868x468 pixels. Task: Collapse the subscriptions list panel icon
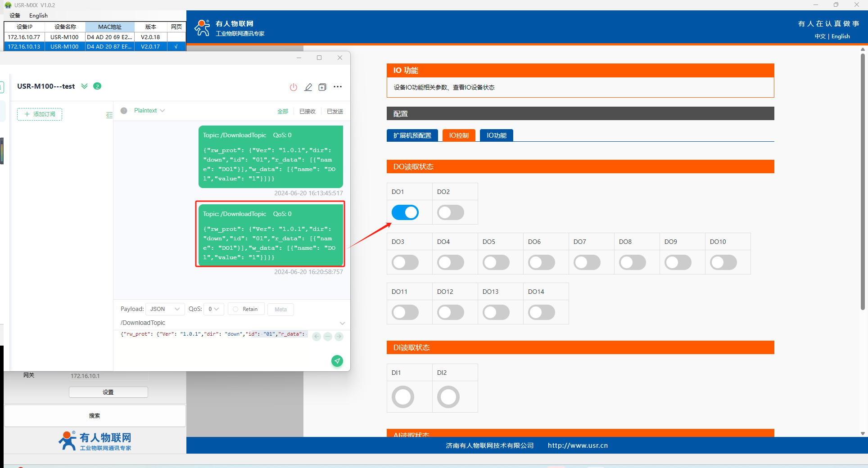tap(109, 115)
